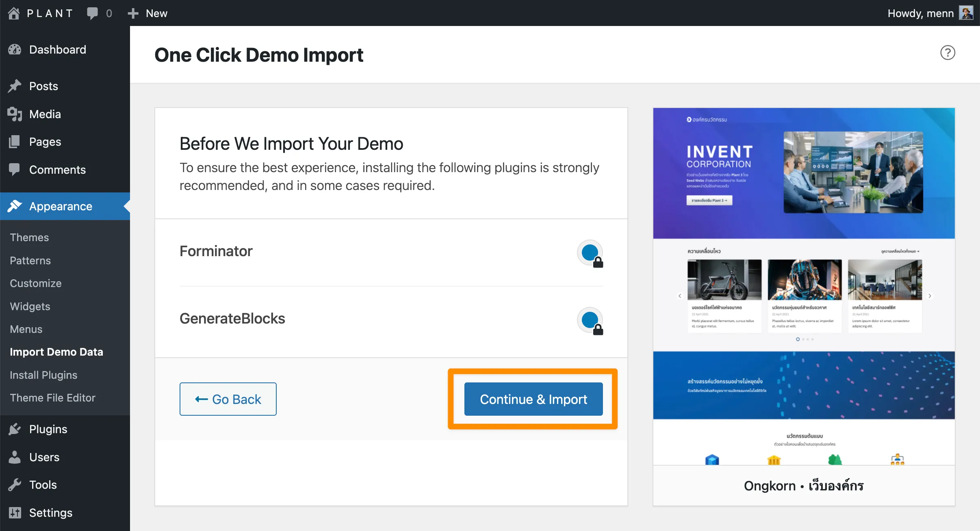The image size is (980, 531).
Task: Turn off the GenerateBlocks toggle
Action: pos(589,319)
